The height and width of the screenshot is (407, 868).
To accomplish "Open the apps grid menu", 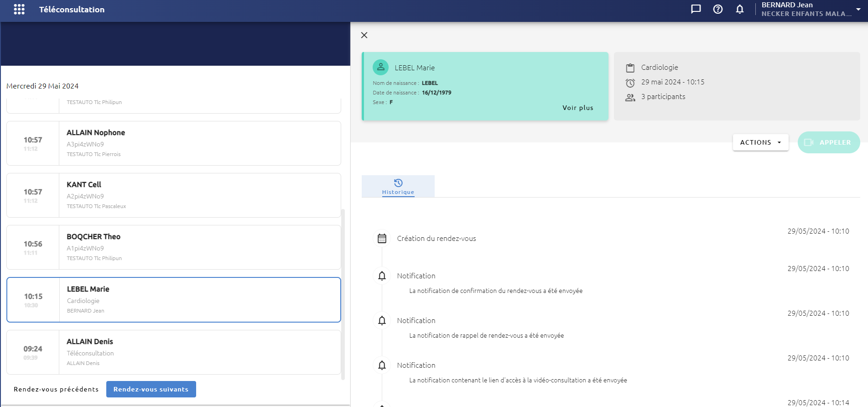I will coord(19,10).
